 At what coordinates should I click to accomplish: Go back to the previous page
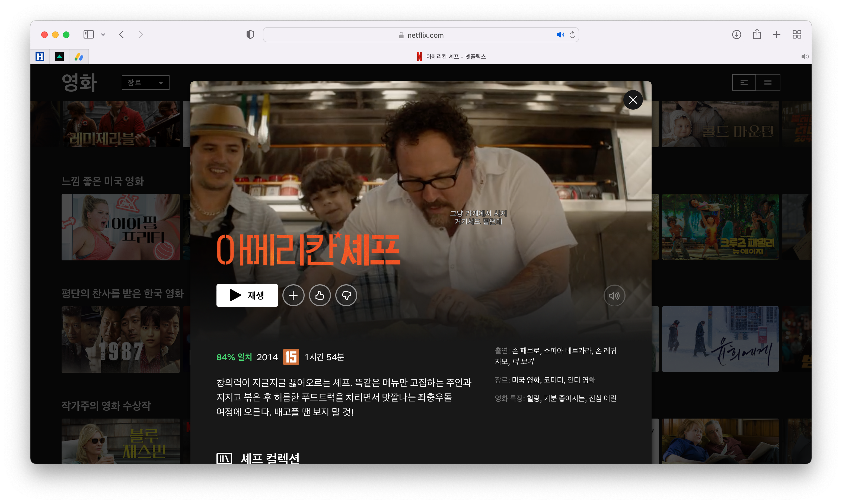pos(122,34)
